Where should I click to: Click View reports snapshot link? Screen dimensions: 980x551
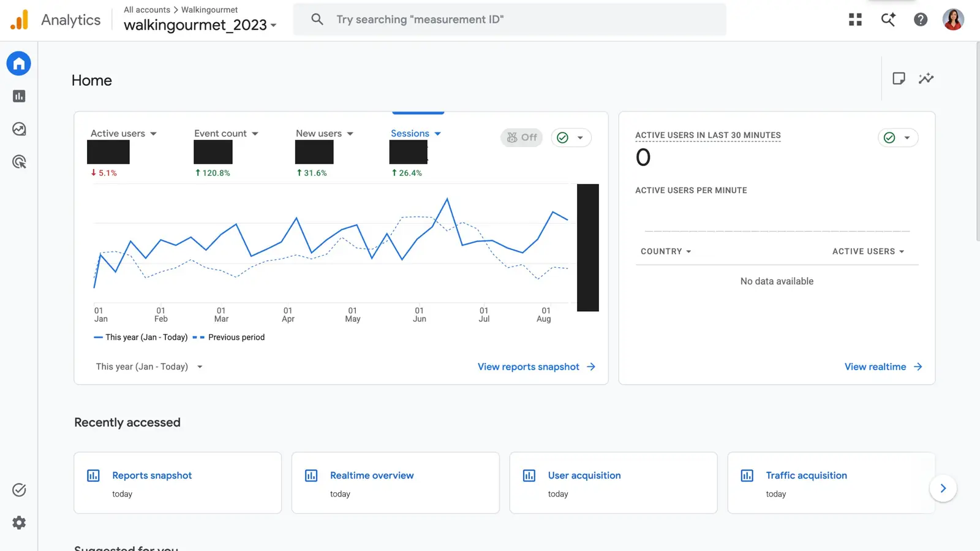click(x=536, y=367)
